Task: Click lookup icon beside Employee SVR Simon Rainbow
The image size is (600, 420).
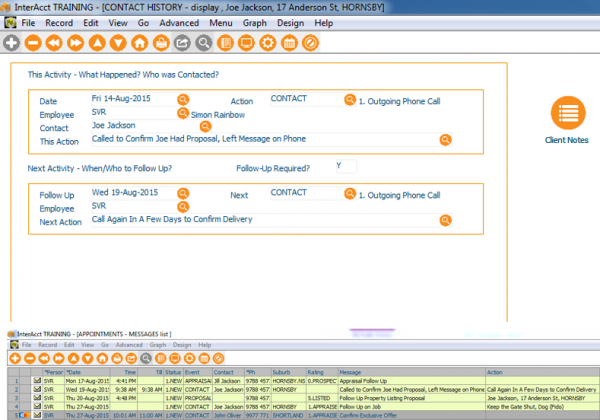Action: click(x=183, y=113)
